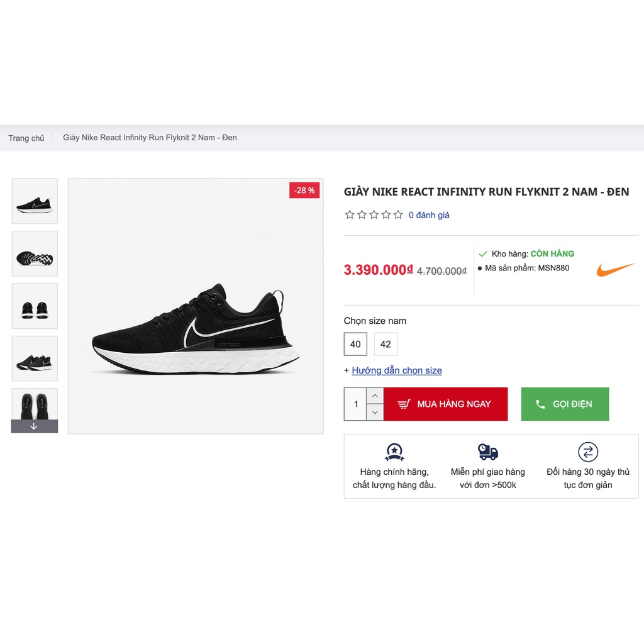Click the 30-day exchange arrows icon
The height and width of the screenshot is (644, 644).
(x=588, y=452)
